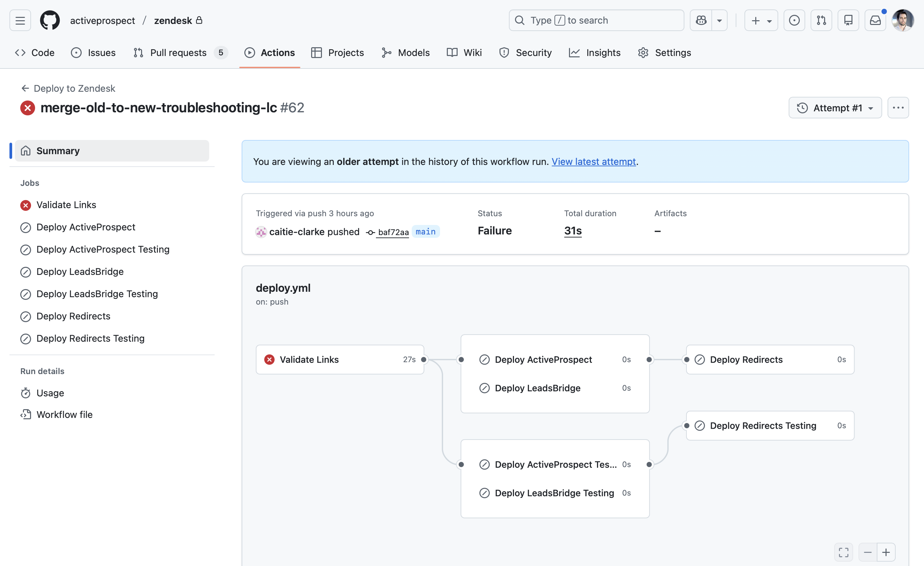This screenshot has width=924, height=566.
Task: Zoom out the workflow graph
Action: pos(867,552)
